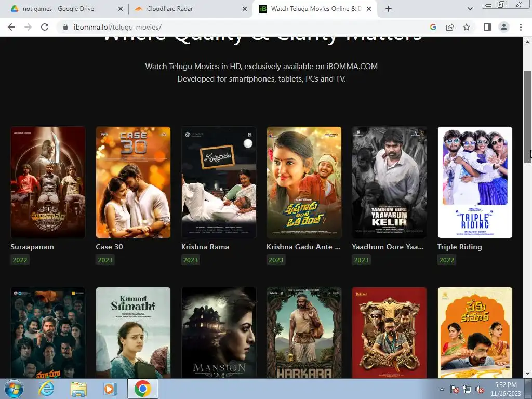This screenshot has height=399, width=532.
Task: Go back to the previous page
Action: point(11,27)
